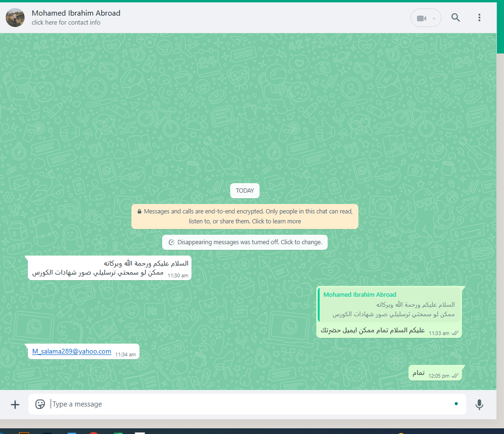Click the lock icon in encryption notice

point(139,212)
